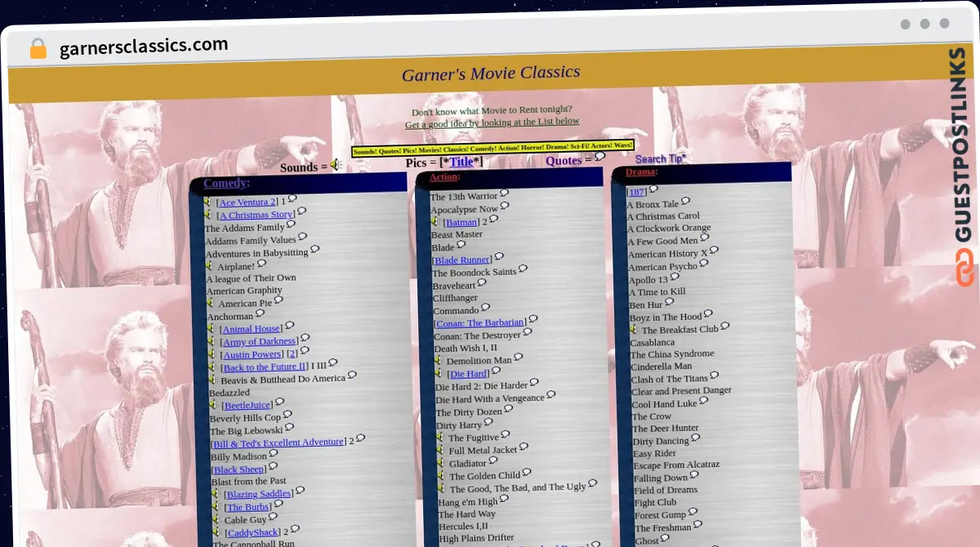Play the Army of Darkness sound icon
This screenshot has height=547, width=980.
coord(211,340)
